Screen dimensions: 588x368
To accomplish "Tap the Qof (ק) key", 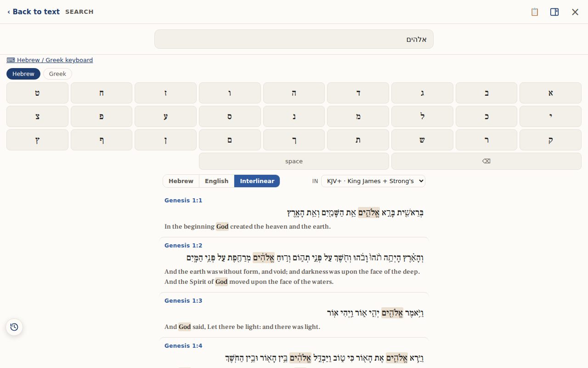I will (x=550, y=140).
